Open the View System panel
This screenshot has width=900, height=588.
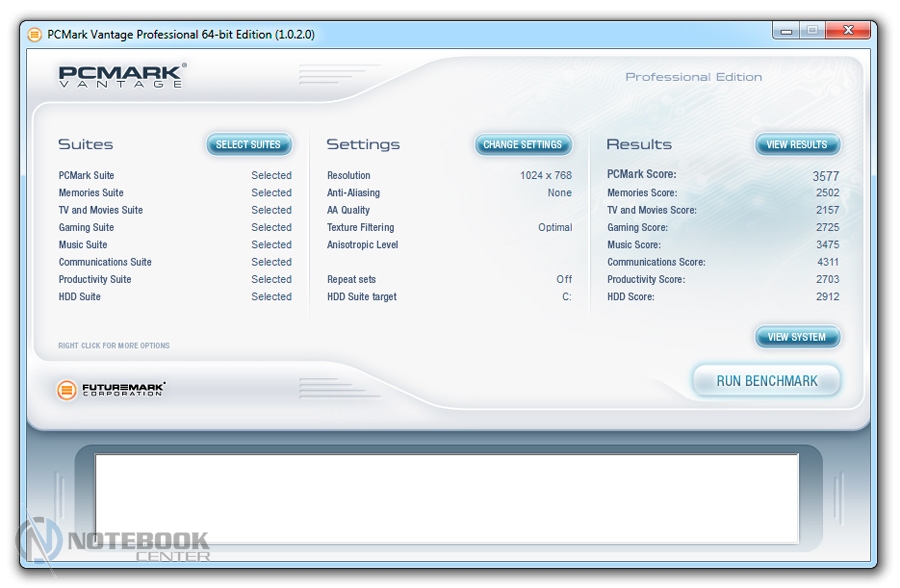796,338
